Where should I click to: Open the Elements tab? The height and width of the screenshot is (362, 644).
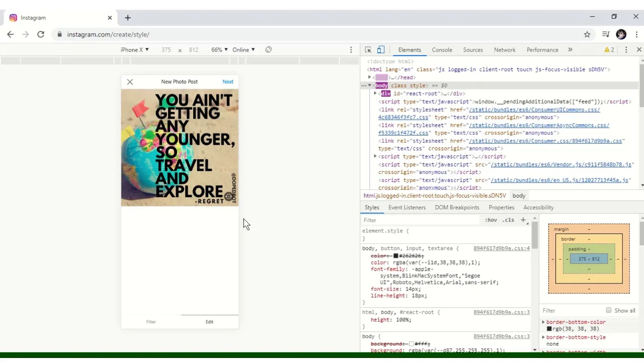(x=410, y=50)
